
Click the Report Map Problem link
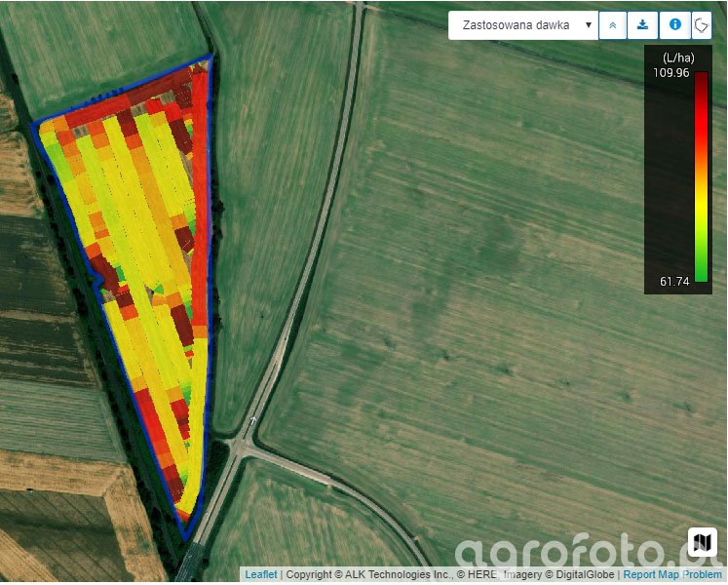click(674, 575)
